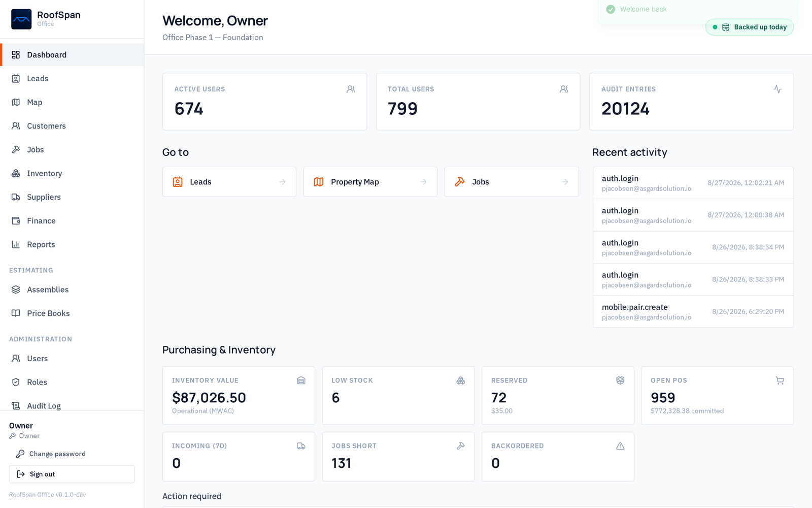
Task: Navigate to Inventory in the sidebar
Action: [72, 174]
